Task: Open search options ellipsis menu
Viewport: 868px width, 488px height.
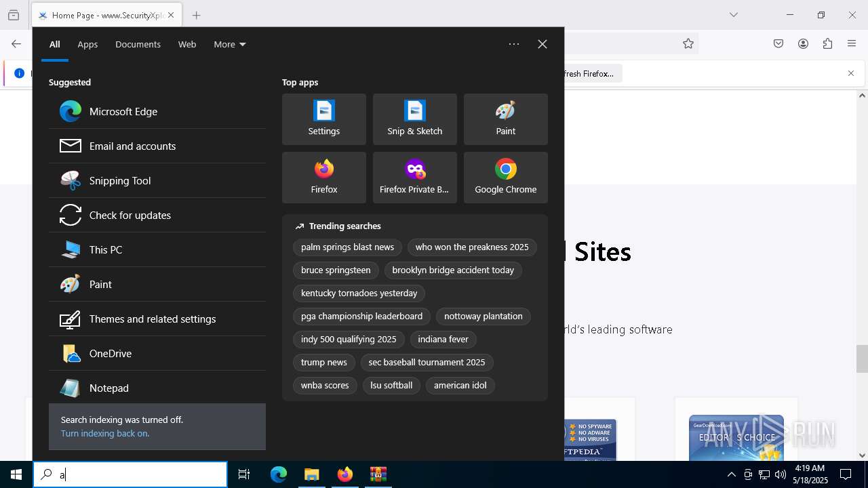Action: pyautogui.click(x=514, y=44)
